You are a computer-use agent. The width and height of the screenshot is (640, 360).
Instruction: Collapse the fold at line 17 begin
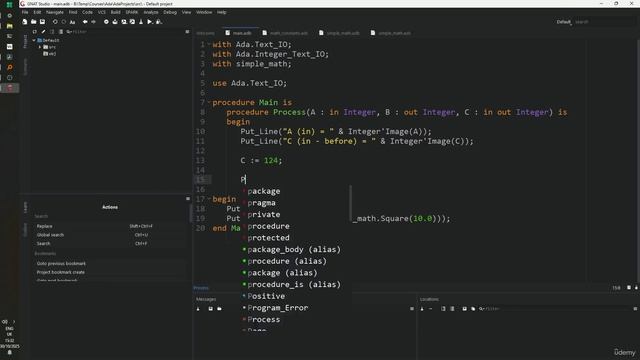(209, 199)
